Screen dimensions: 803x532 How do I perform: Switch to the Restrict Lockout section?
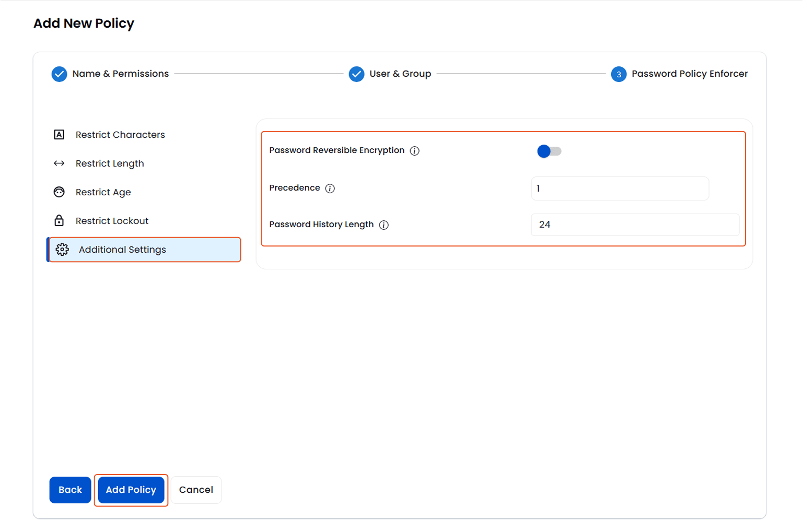[x=112, y=220]
